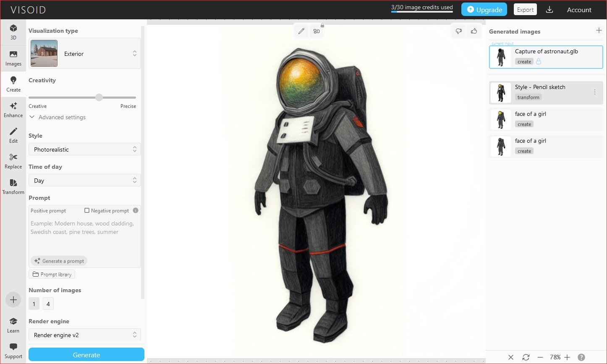607x364 pixels.
Task: Enable the Negative prompt checkbox
Action: [87, 210]
